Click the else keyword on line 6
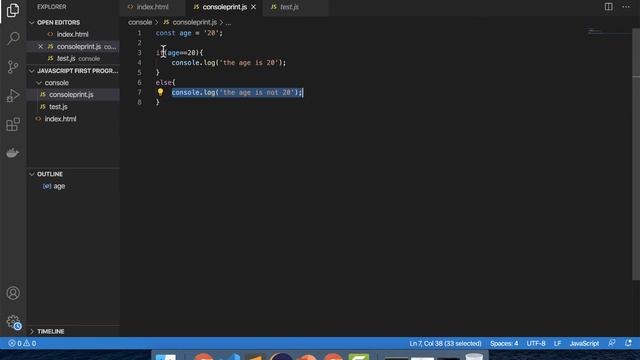Image resolution: width=640 pixels, height=360 pixels. (x=163, y=82)
